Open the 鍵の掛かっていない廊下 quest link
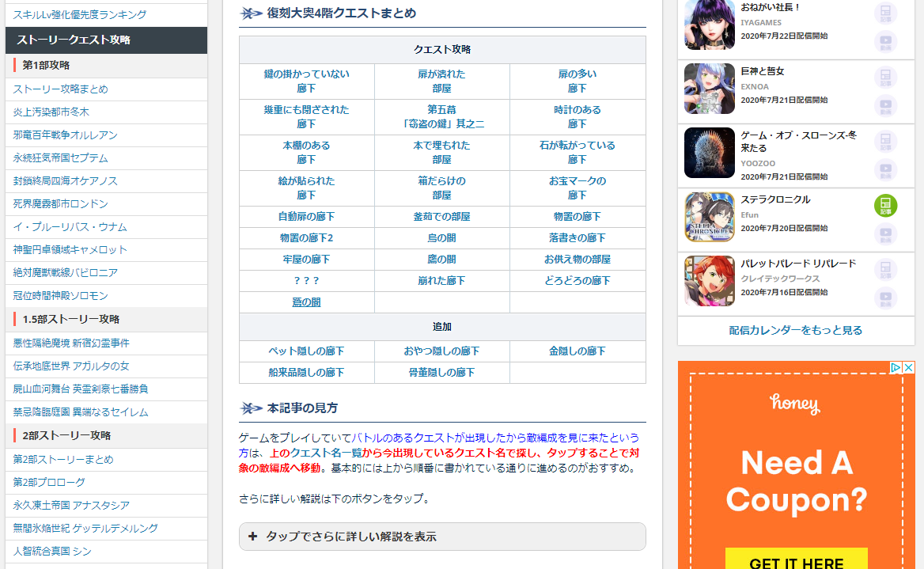The height and width of the screenshot is (569, 924). pyautogui.click(x=306, y=82)
